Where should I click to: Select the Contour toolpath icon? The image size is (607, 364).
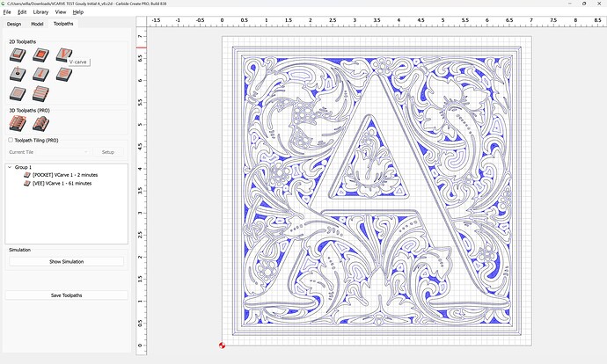tap(17, 55)
